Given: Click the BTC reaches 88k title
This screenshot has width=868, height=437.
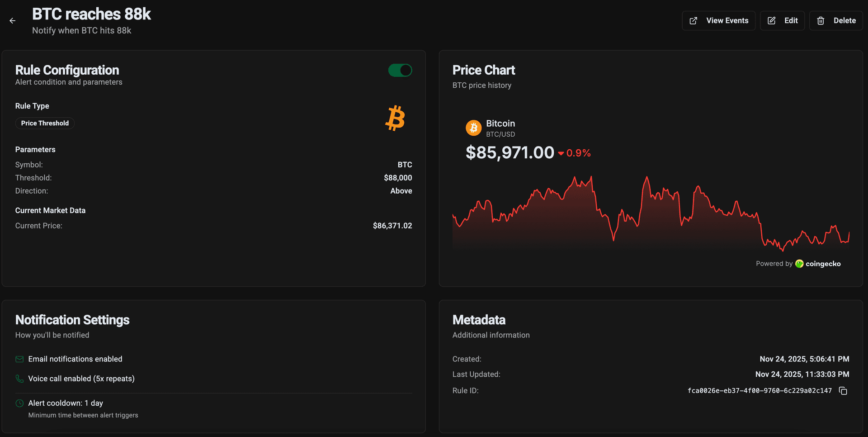Looking at the screenshot, I should tap(91, 14).
